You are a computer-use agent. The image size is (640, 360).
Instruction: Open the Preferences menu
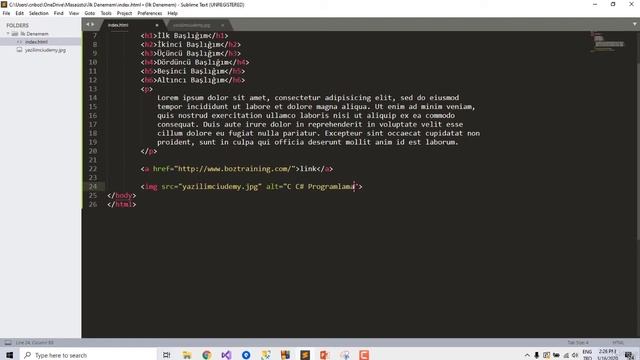(x=150, y=13)
